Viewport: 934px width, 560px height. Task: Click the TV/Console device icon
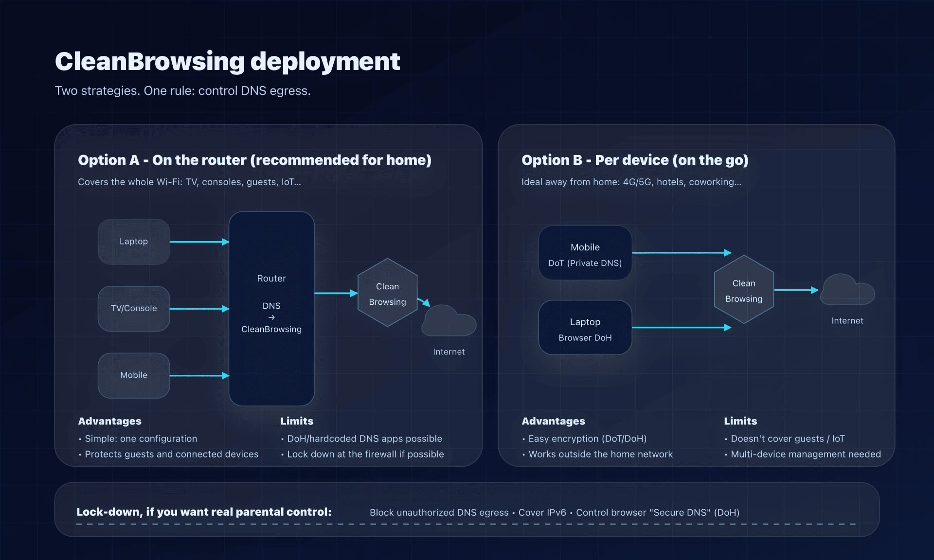[x=133, y=308]
